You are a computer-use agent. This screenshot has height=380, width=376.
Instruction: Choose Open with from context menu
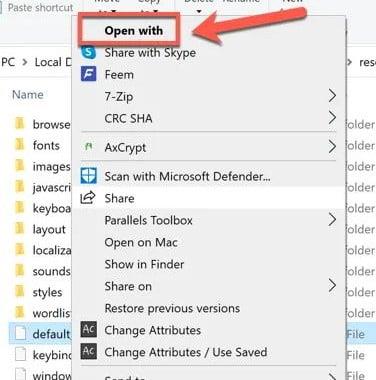(x=134, y=30)
